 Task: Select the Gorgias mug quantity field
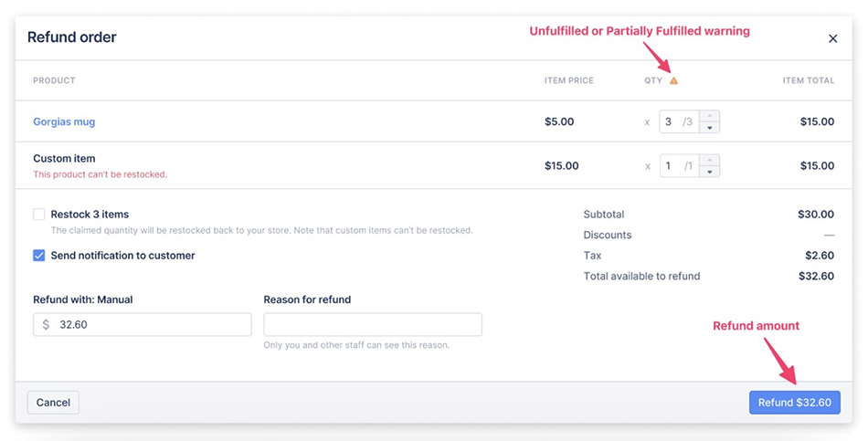click(679, 121)
